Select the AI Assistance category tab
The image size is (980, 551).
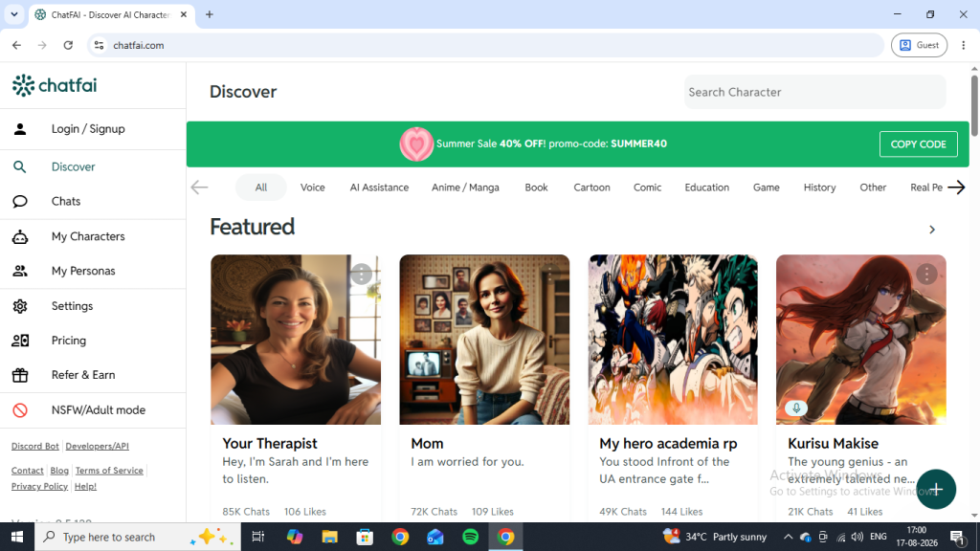379,187
